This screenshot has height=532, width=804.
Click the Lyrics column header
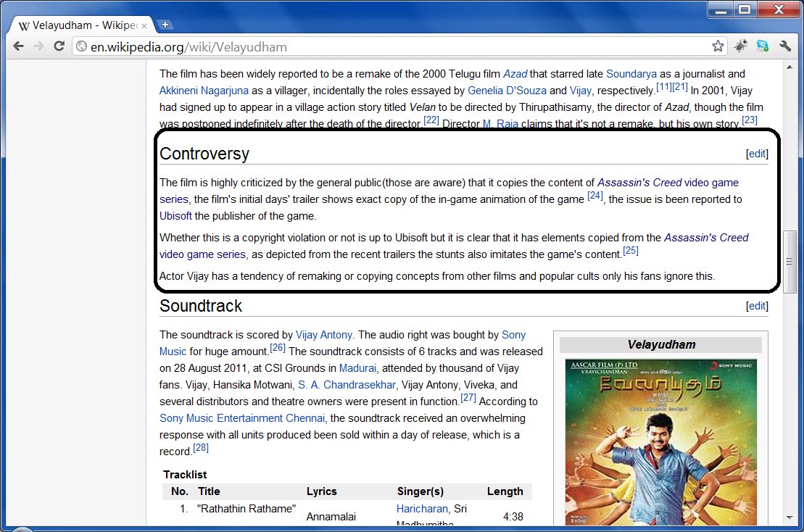[321, 491]
